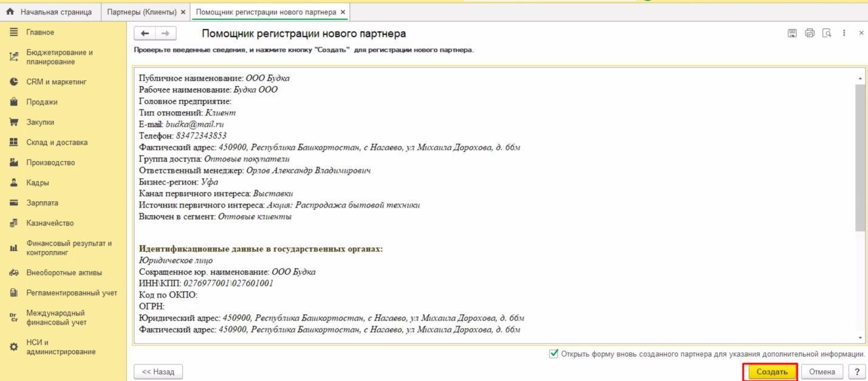Click the back arrow navigation button
The image size is (868, 381).
click(x=145, y=33)
